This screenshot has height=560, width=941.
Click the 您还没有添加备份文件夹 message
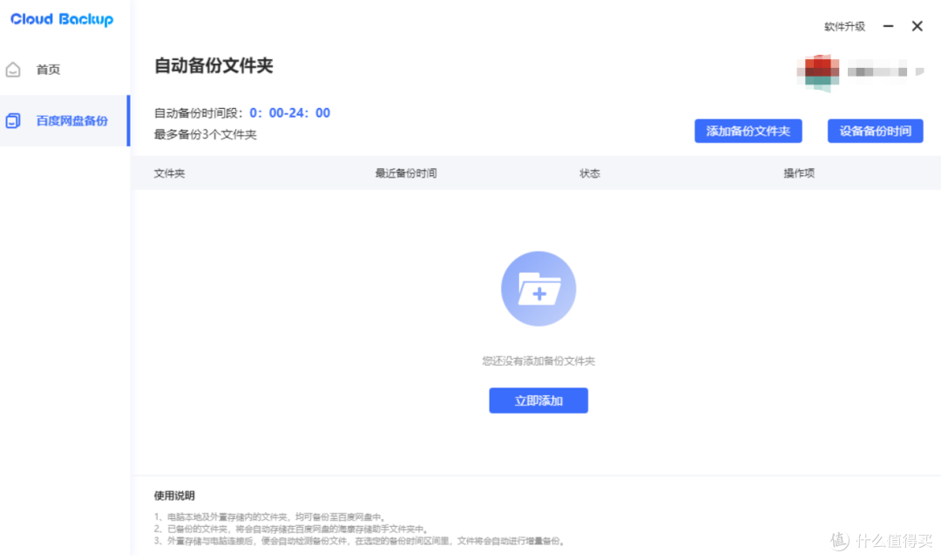pos(538,361)
